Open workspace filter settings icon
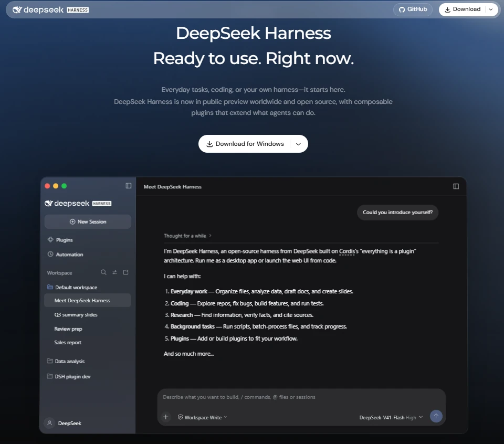This screenshot has height=444, width=504. (115, 272)
